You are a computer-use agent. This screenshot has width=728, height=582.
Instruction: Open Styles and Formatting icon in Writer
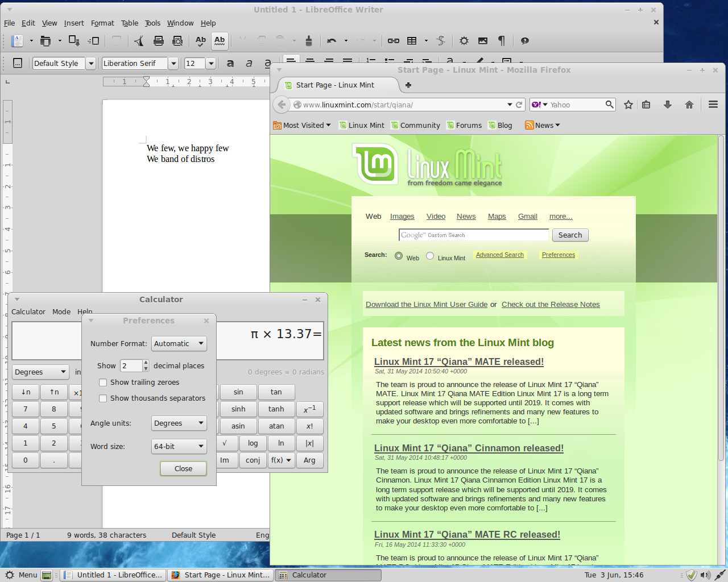coord(18,63)
